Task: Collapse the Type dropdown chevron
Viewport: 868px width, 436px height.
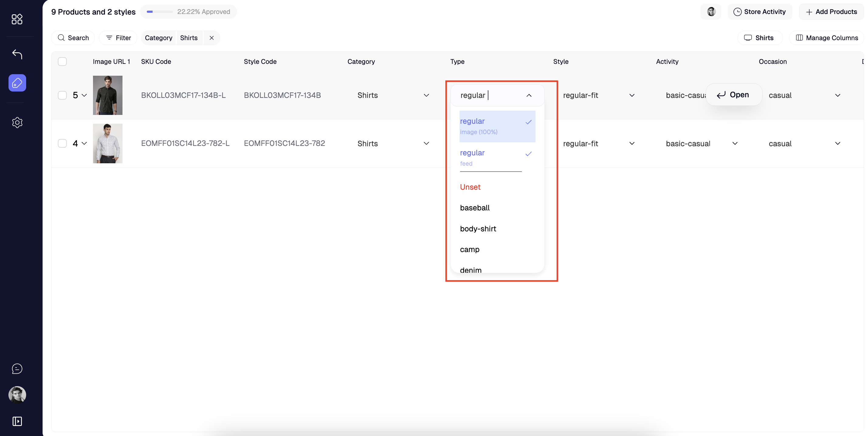Action: (529, 95)
